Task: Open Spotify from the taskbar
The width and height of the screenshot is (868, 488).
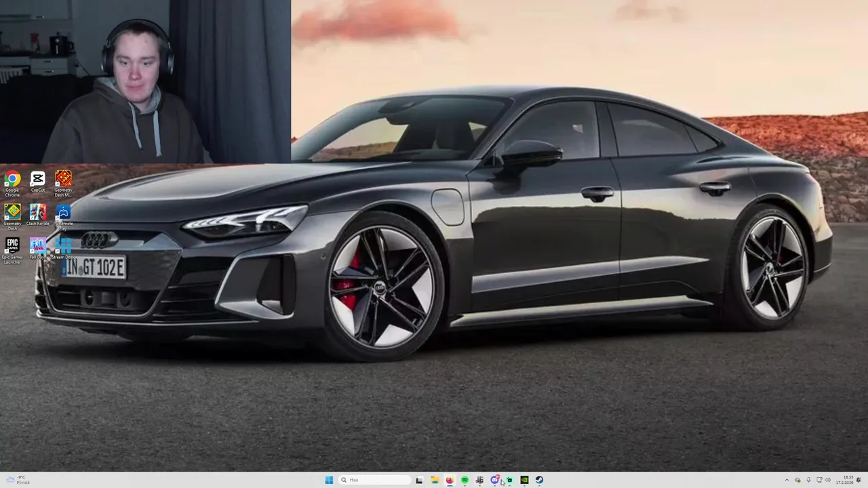Action: coord(465,480)
